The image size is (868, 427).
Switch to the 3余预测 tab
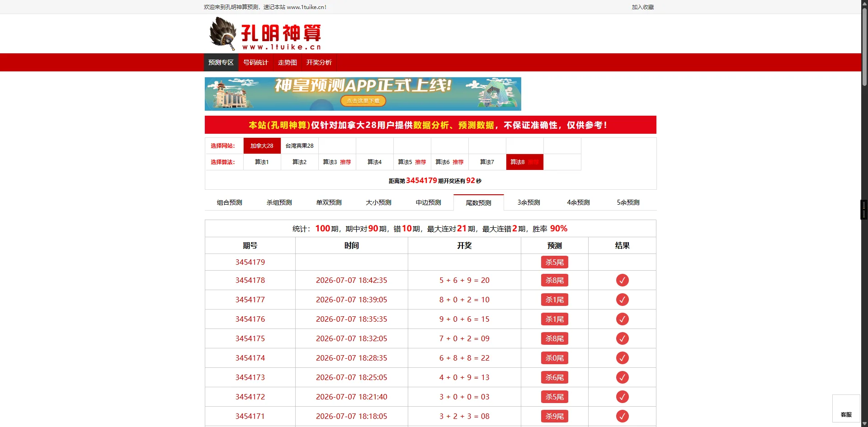(529, 202)
